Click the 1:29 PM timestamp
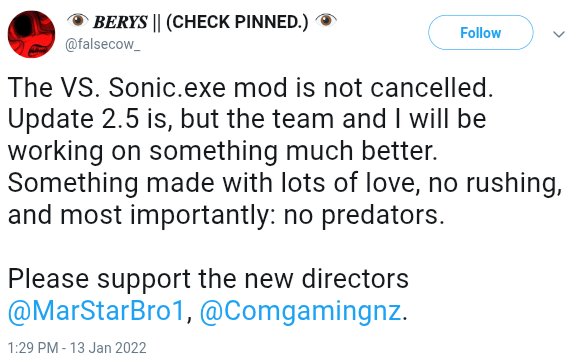This screenshot has width=578, height=362. point(33,348)
